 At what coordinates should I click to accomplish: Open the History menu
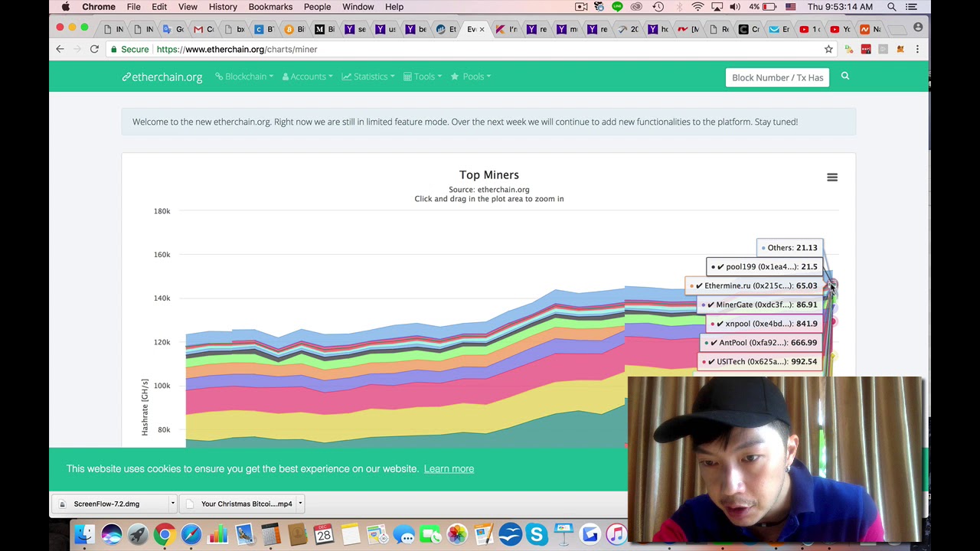click(223, 7)
